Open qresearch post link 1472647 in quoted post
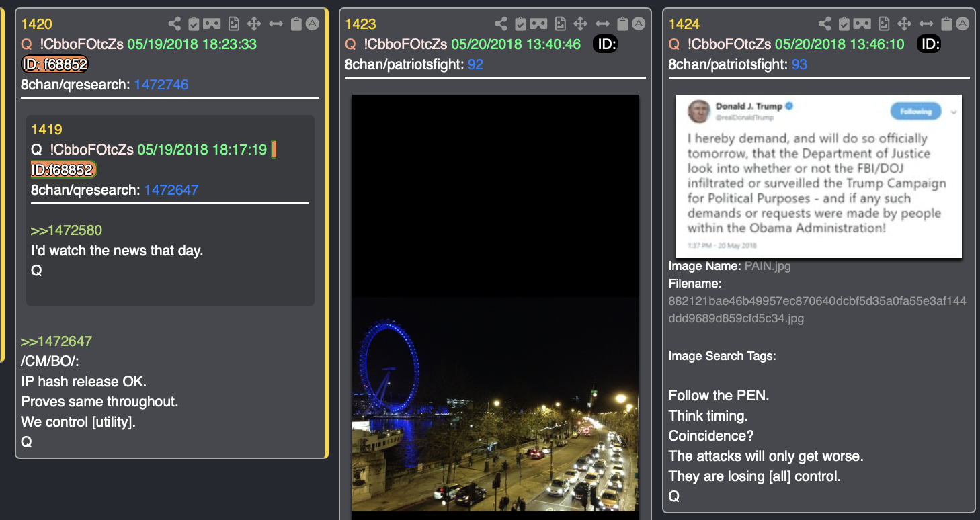The width and height of the screenshot is (980, 520). pos(171,190)
